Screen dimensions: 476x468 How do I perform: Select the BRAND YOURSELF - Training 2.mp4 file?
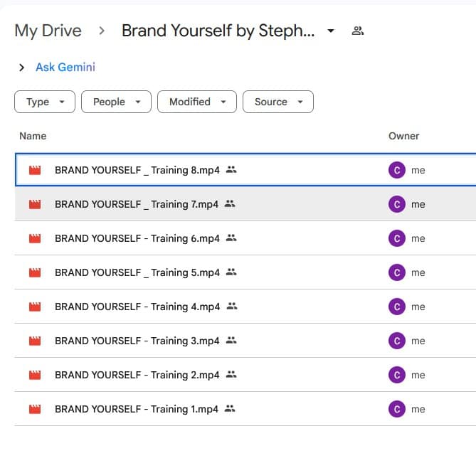coord(137,375)
